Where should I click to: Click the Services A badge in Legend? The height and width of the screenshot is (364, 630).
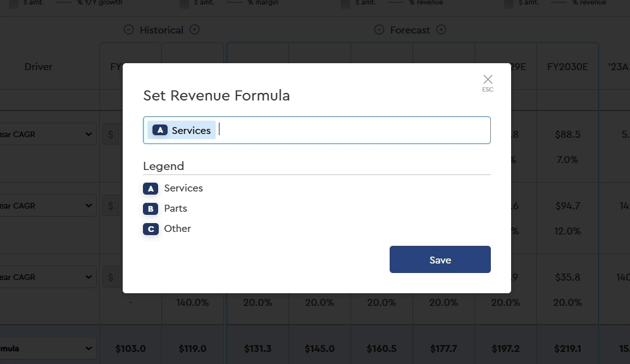click(150, 188)
